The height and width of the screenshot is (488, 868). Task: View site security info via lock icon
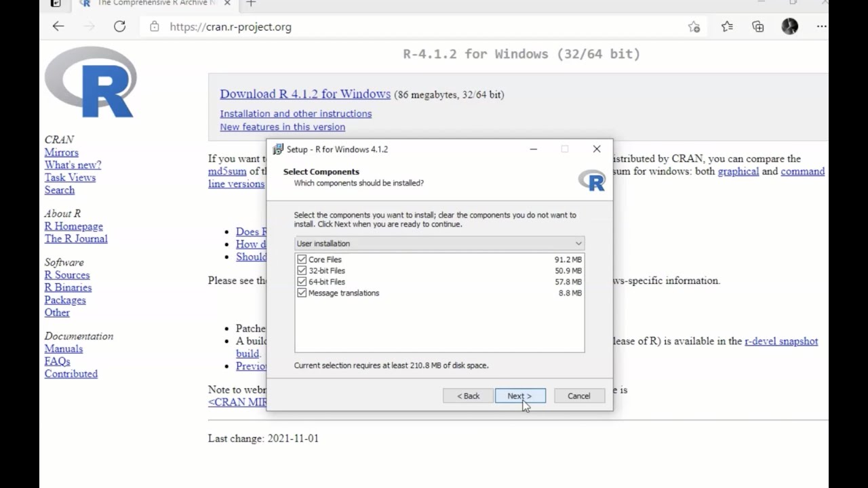tap(155, 27)
